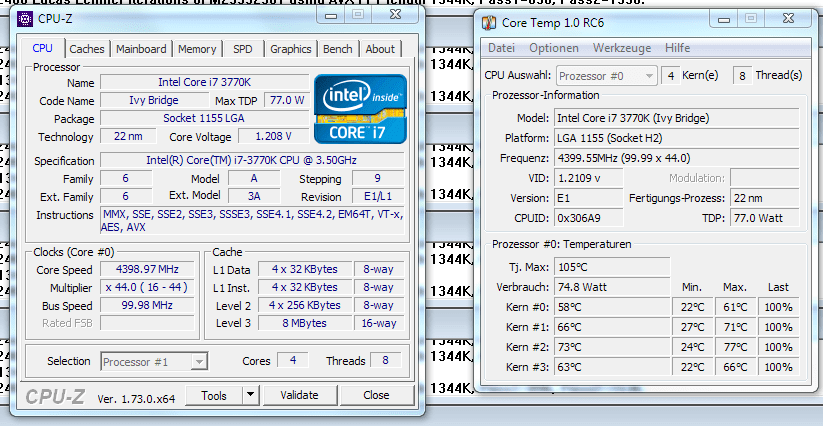Click the Verbrauch value '74.8 Watt'
This screenshot has height=426, width=823.
click(612, 287)
